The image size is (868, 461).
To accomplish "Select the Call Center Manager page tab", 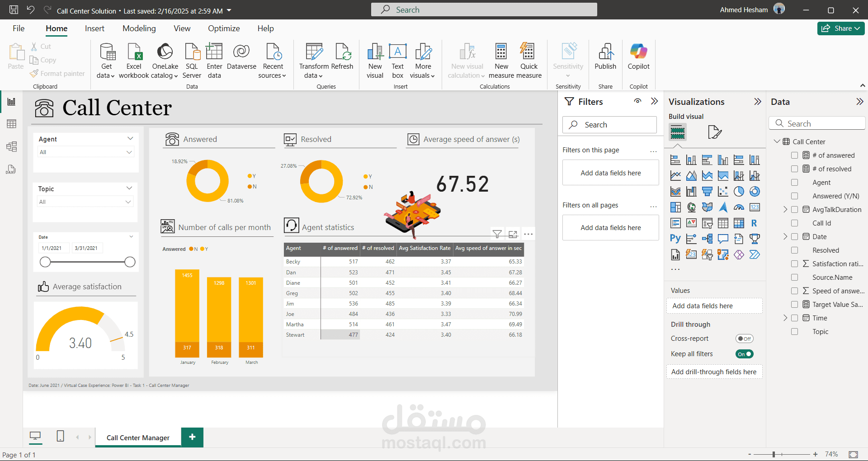I will coord(138,437).
